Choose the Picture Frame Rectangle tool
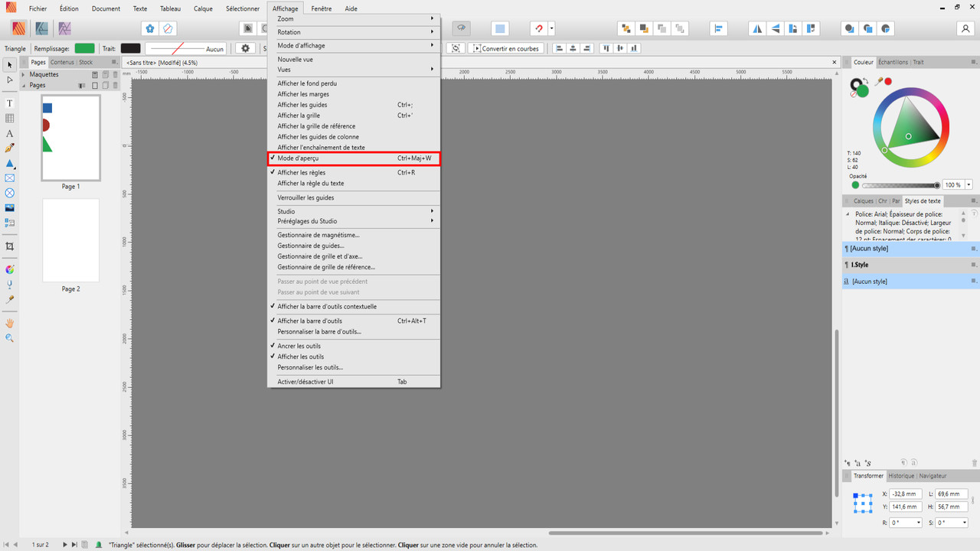 (x=9, y=178)
